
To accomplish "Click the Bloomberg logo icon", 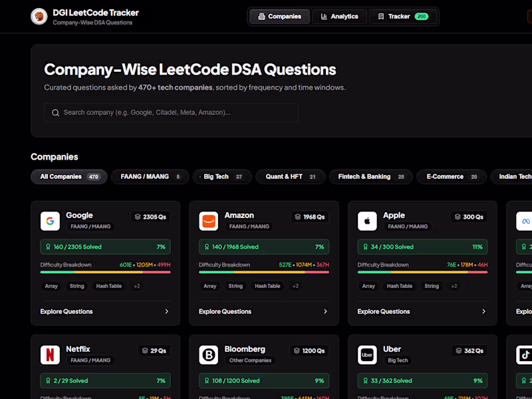I will (209, 355).
